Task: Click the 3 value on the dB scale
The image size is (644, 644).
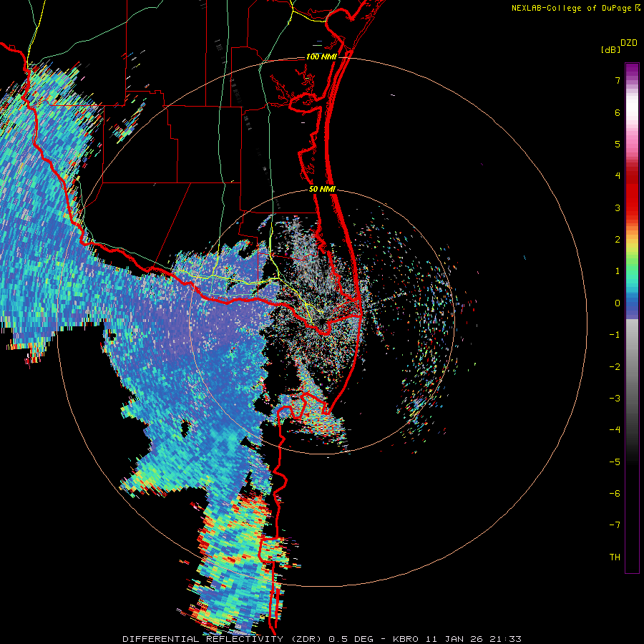Action: point(618,208)
